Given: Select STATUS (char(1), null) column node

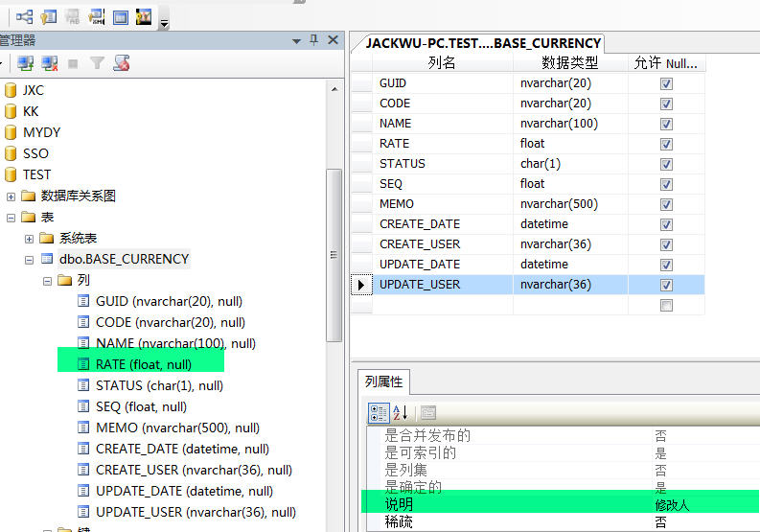Looking at the screenshot, I should 159,385.
